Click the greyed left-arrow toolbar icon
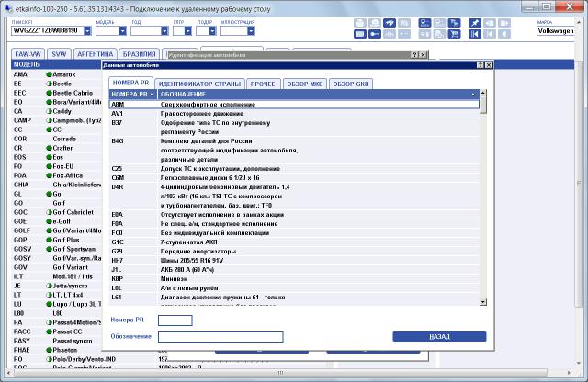 click(504, 35)
